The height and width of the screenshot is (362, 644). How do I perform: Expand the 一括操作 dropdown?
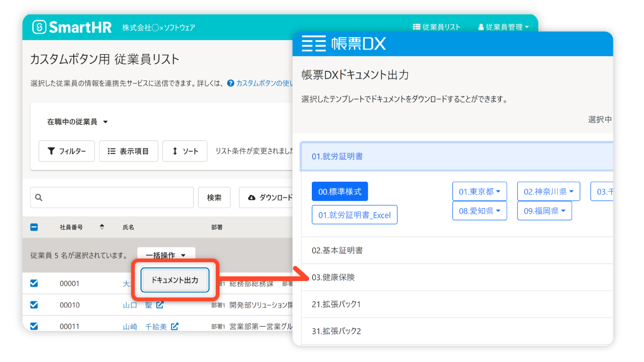[x=166, y=255]
